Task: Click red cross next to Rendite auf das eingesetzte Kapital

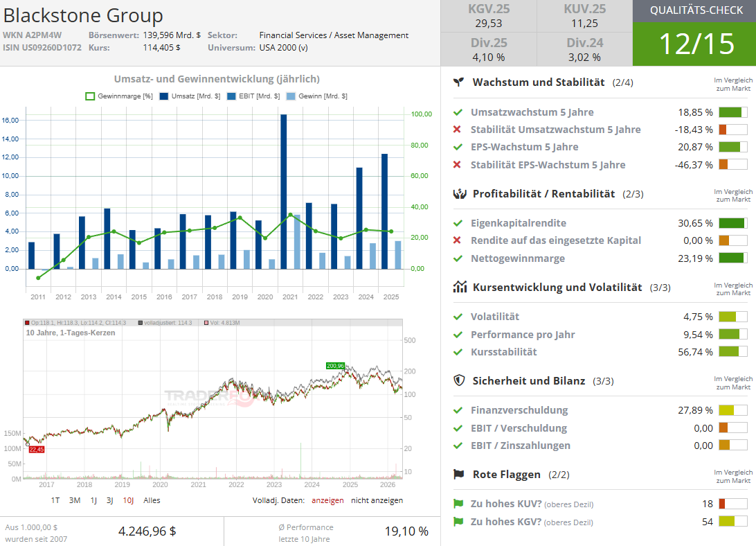Action: (x=457, y=240)
